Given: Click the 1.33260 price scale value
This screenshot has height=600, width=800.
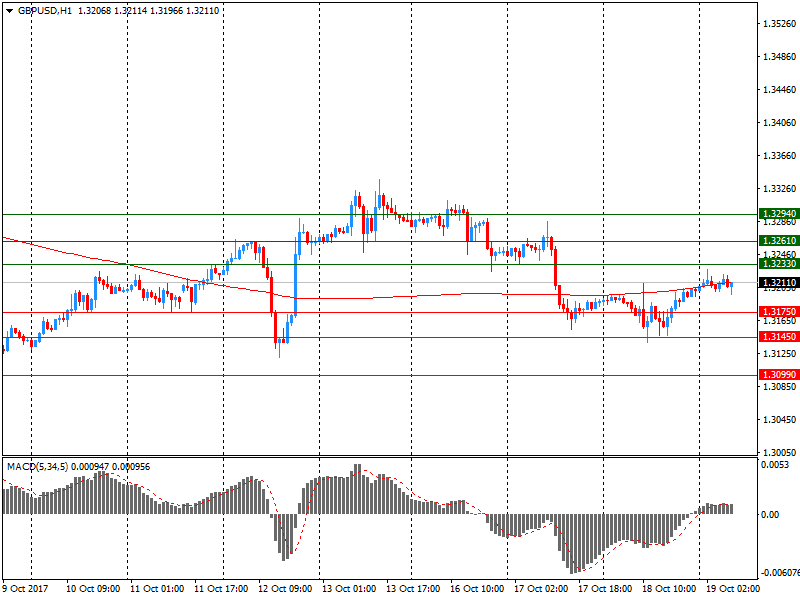Looking at the screenshot, I should pyautogui.click(x=779, y=189).
